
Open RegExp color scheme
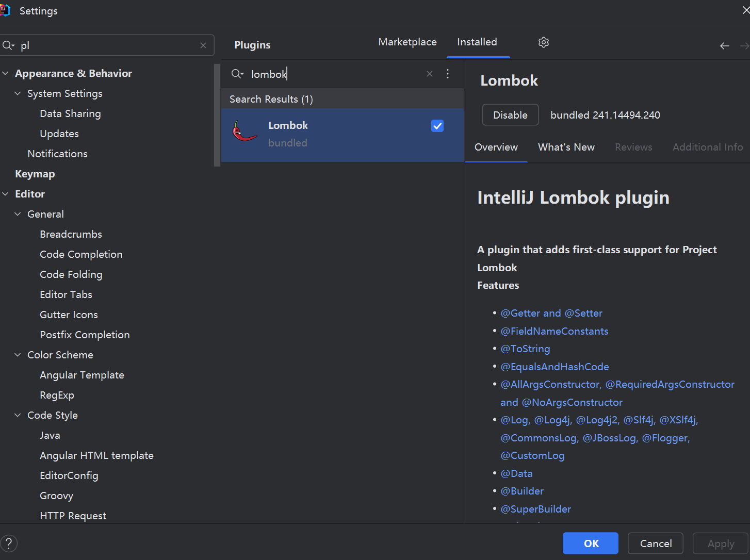point(57,395)
